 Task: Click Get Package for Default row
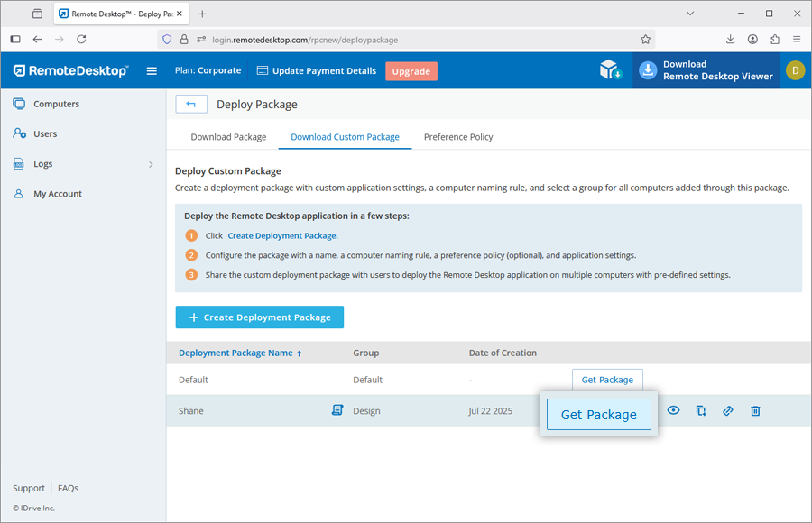click(x=607, y=380)
